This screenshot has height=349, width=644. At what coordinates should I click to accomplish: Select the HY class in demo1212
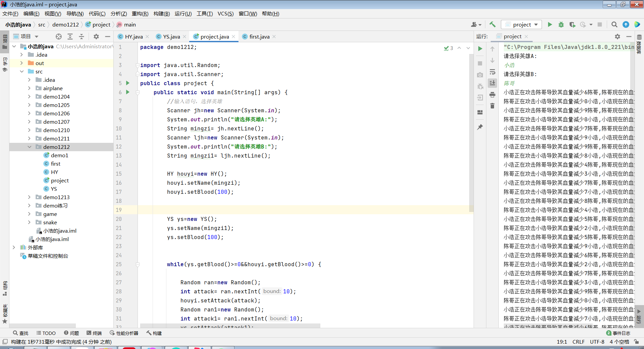click(x=54, y=172)
